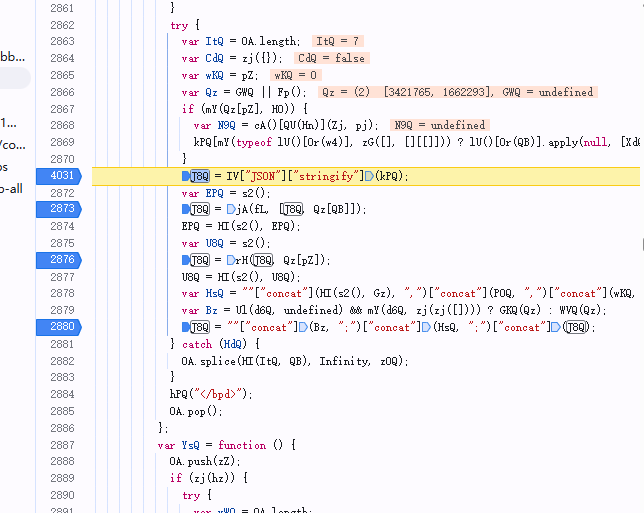Click the inline value hint 'CdQ = false'
Screen dimensions: 644x513
point(332,58)
